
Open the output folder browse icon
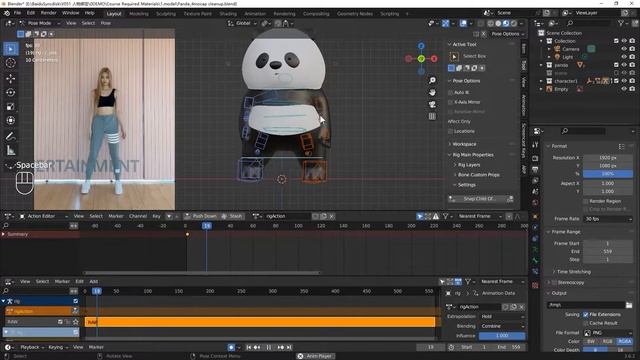tap(629, 305)
